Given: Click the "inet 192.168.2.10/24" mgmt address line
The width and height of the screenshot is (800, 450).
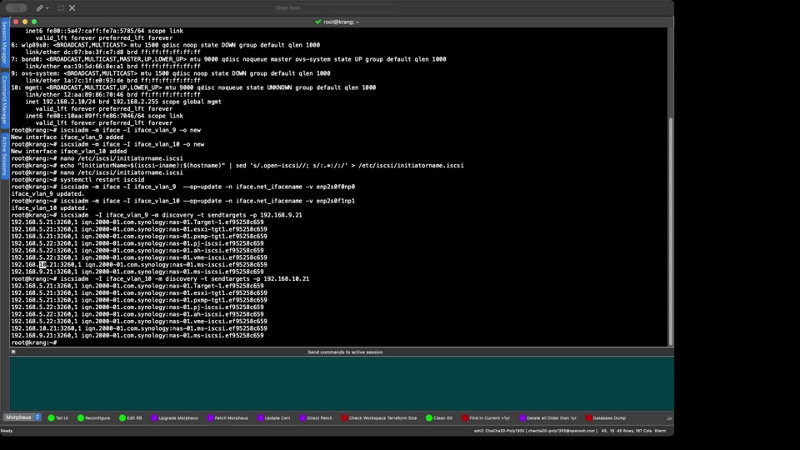Looking at the screenshot, I should [x=123, y=102].
